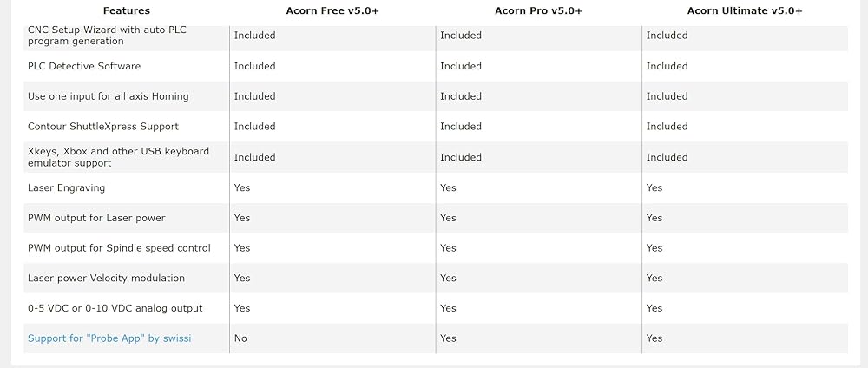Click Acorn Ultimate's "Yes" cell for Laser Engraving

tap(654, 187)
